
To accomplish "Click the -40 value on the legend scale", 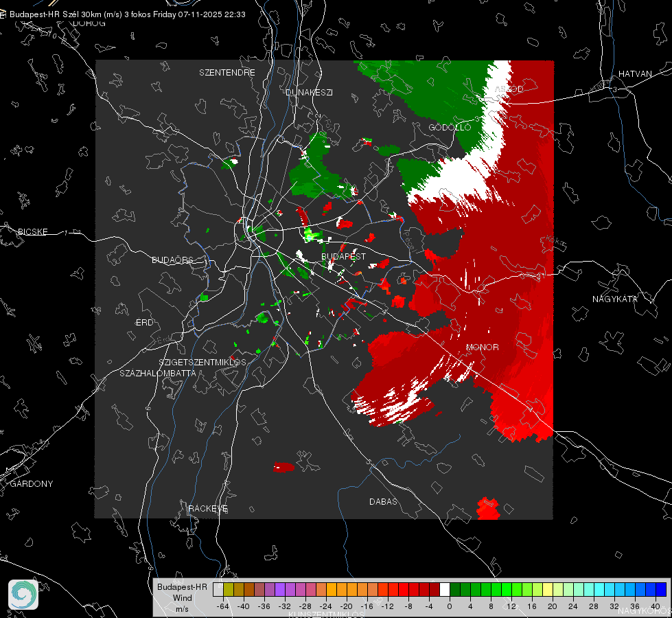I will (x=244, y=606).
